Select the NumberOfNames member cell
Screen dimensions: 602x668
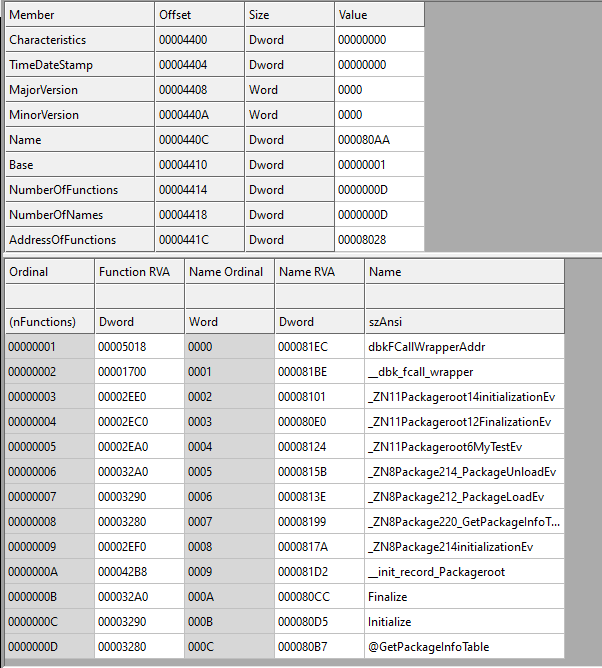(x=80, y=215)
